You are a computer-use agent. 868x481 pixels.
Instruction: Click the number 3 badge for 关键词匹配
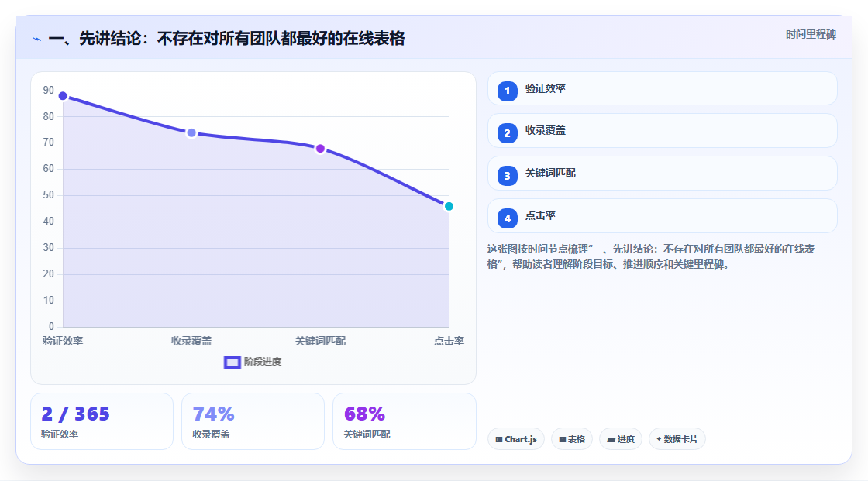(x=507, y=176)
